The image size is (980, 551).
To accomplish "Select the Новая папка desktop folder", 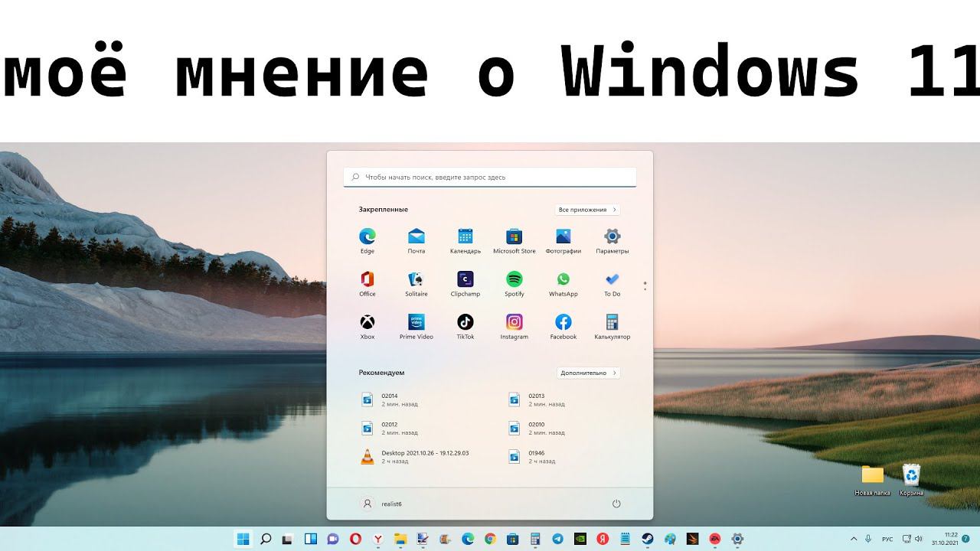I will pyautogui.click(x=872, y=481).
